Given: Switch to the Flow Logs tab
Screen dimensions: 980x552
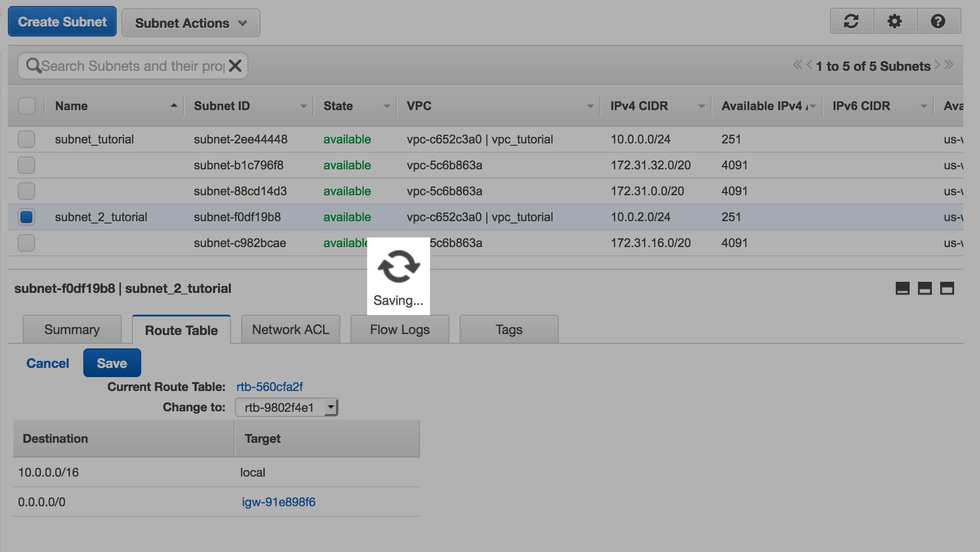Looking at the screenshot, I should point(399,330).
